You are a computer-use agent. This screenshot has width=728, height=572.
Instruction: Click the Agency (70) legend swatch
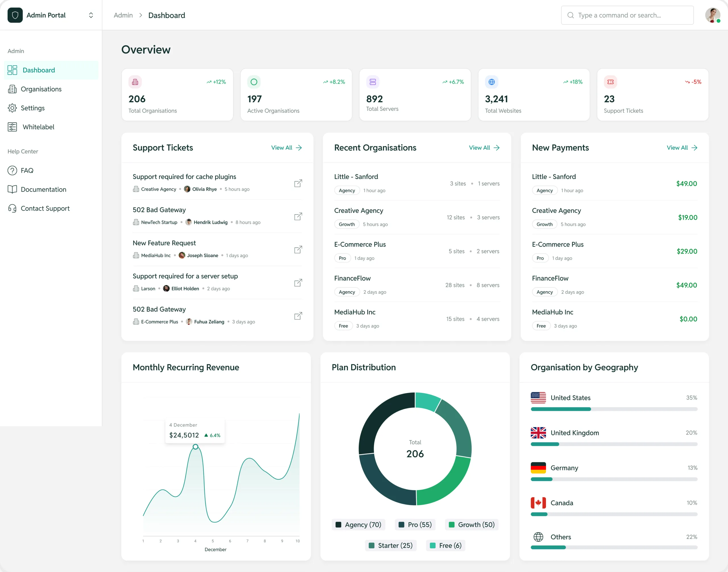(x=339, y=525)
